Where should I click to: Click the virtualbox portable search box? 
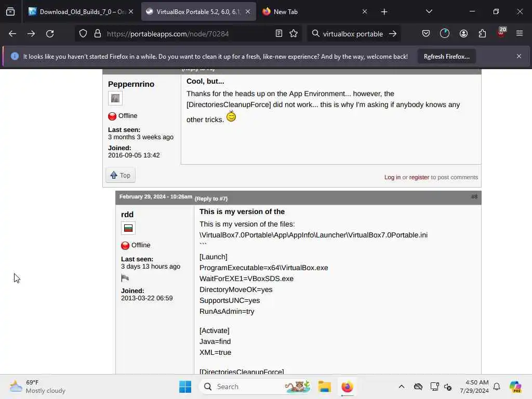353,34
